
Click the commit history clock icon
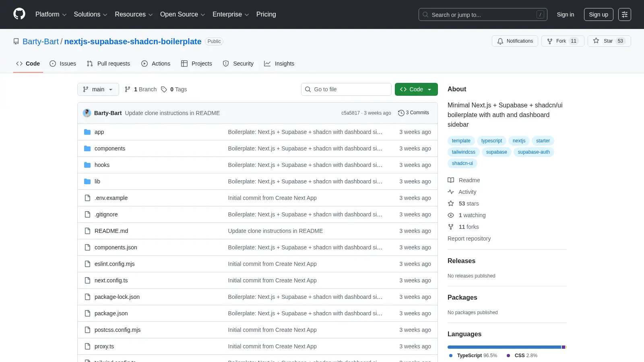(x=401, y=113)
